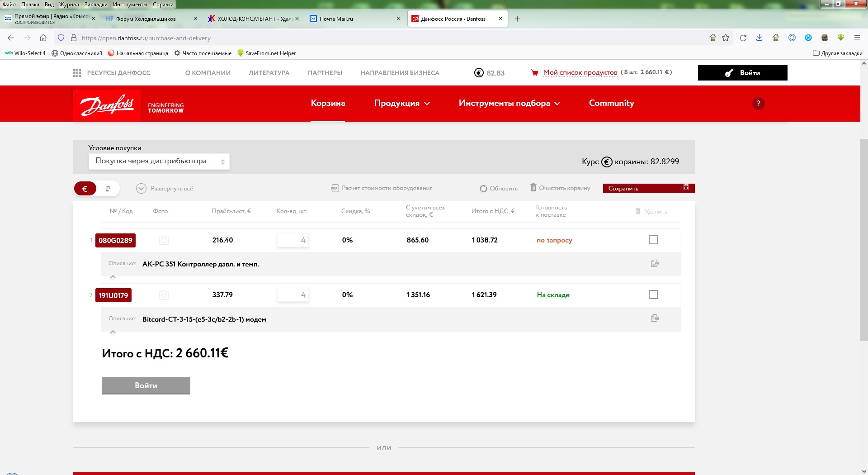Click the Ресурсы Данфосс grid icon
This screenshot has width=868, height=475.
pos(77,73)
